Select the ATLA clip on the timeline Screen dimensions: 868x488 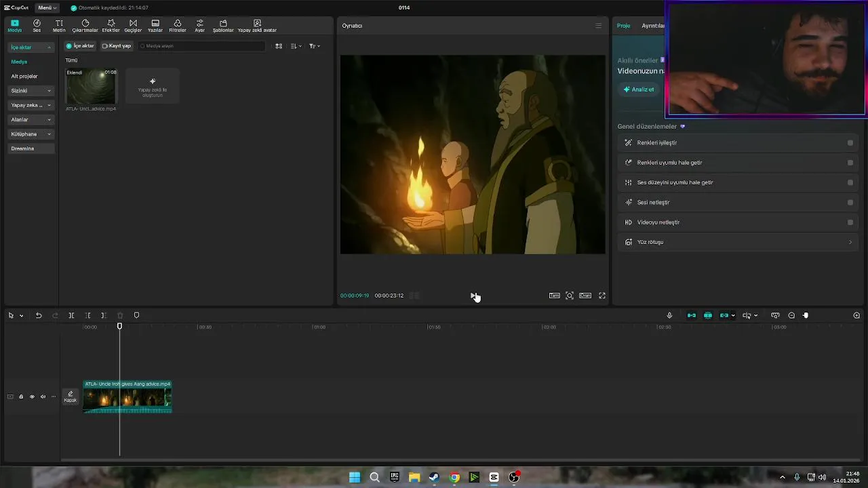(127, 396)
